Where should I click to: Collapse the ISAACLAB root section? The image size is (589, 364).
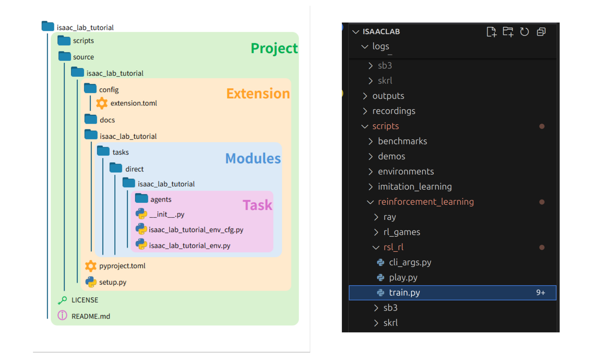tap(356, 32)
